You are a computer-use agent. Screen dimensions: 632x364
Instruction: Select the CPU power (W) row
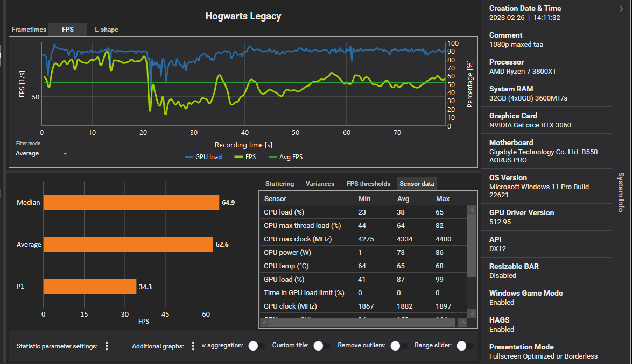pyautogui.click(x=363, y=253)
